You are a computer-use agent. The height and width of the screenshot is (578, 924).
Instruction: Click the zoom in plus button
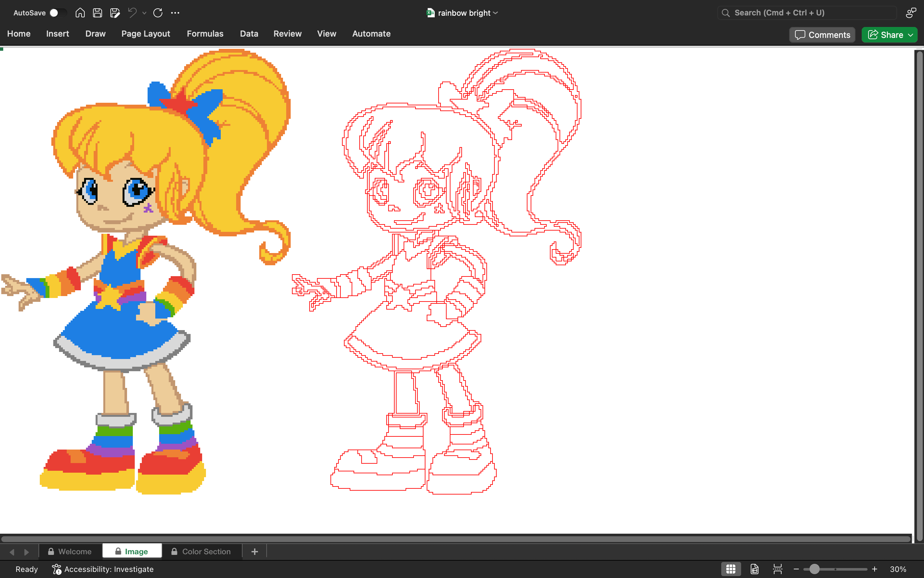pyautogui.click(x=875, y=569)
